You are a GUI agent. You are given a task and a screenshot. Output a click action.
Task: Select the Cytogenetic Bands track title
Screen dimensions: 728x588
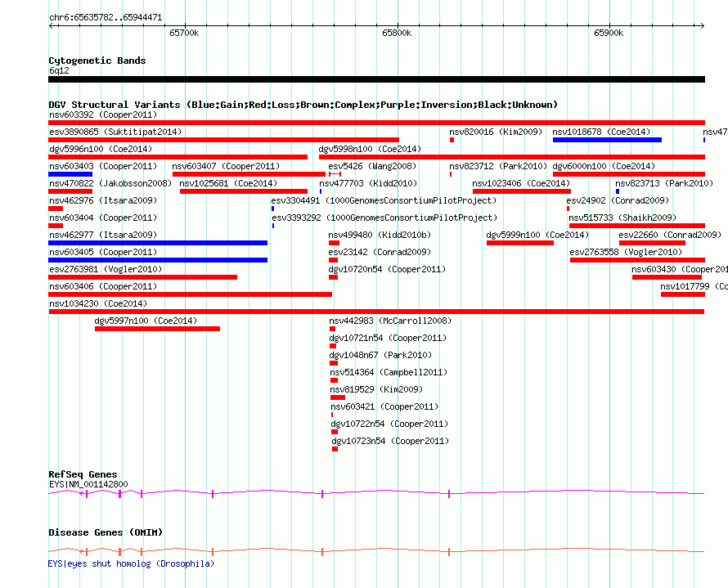point(97,61)
